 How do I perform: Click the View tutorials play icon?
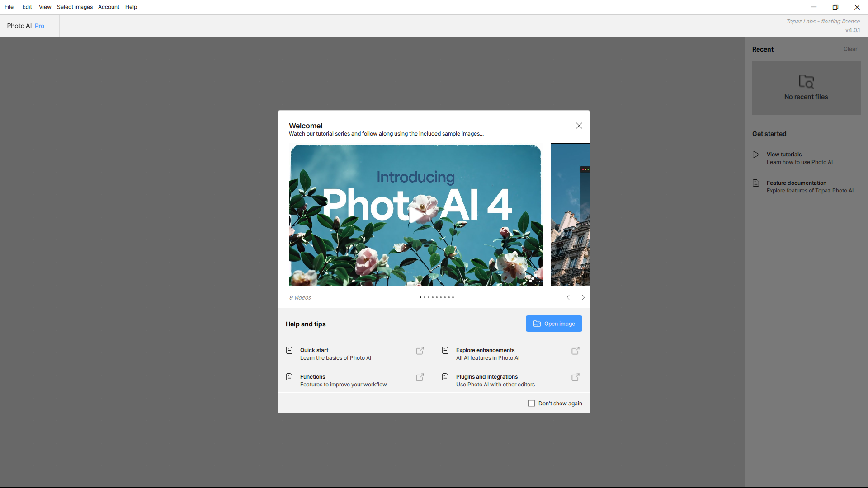click(756, 155)
